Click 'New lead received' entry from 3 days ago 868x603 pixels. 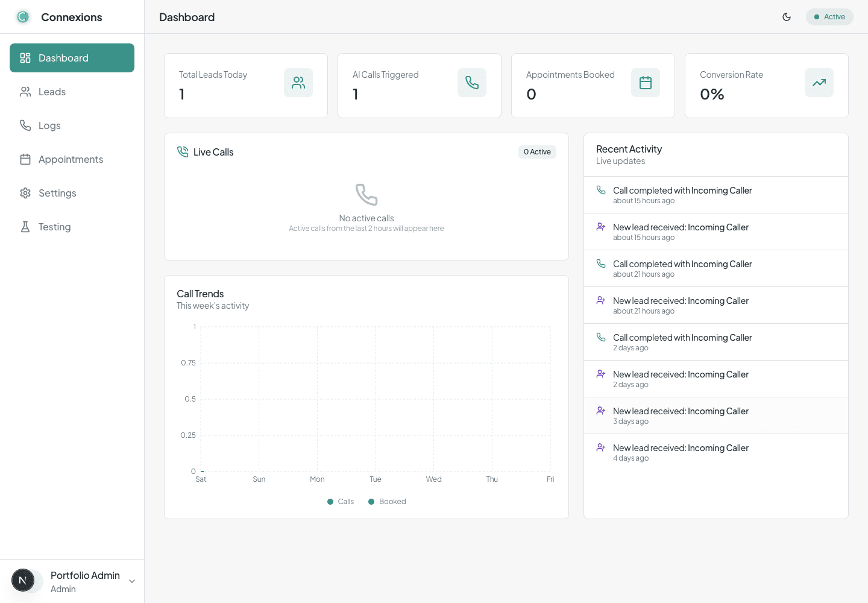point(716,415)
